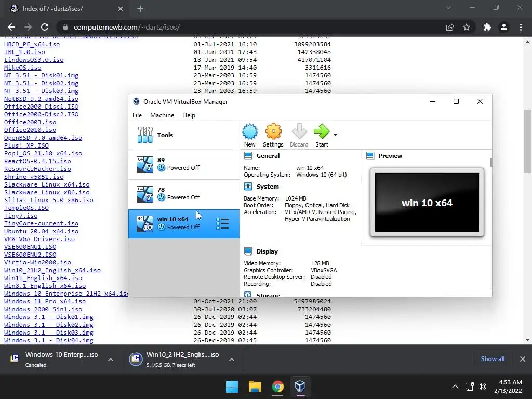Viewport: 532px width, 399px height.
Task: Click Show all downloads
Action: [493, 359]
